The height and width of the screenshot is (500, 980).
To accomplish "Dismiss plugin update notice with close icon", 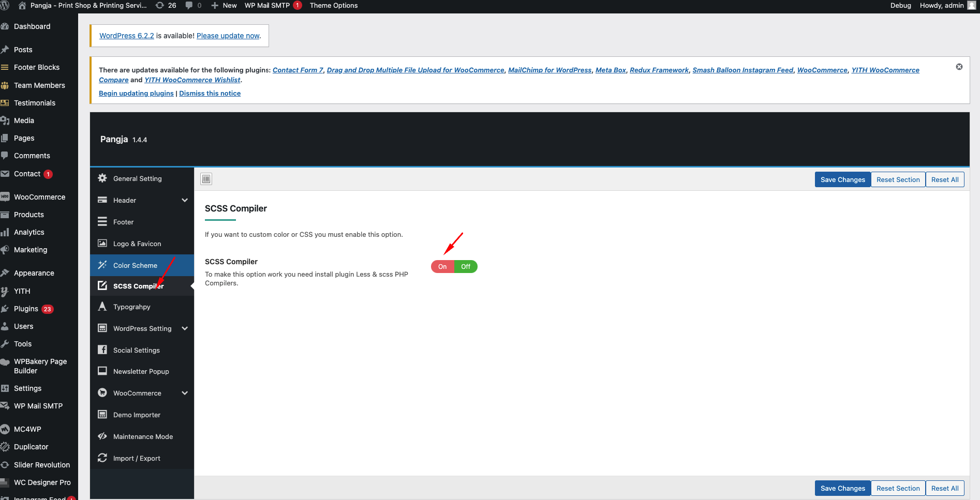I will (x=959, y=67).
